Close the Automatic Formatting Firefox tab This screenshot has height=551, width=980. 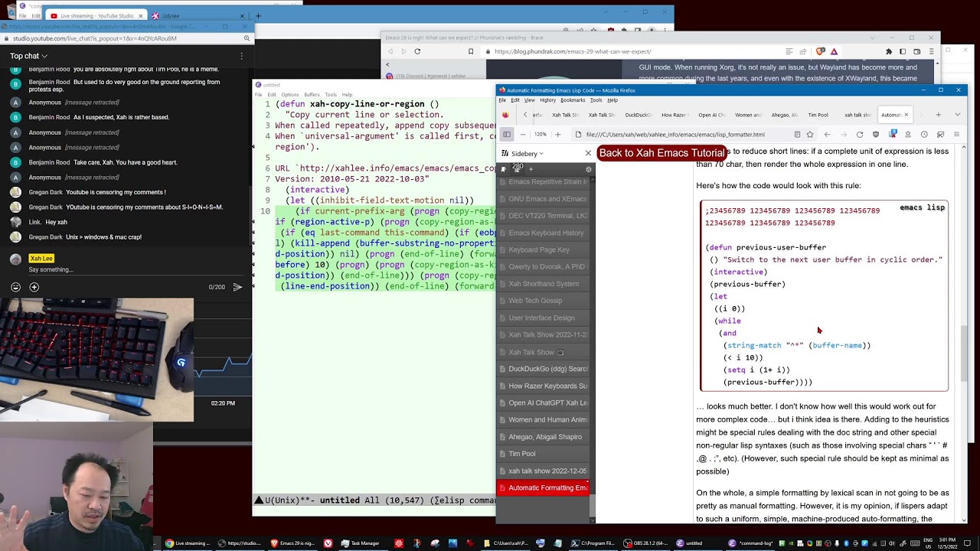pyautogui.click(x=906, y=115)
